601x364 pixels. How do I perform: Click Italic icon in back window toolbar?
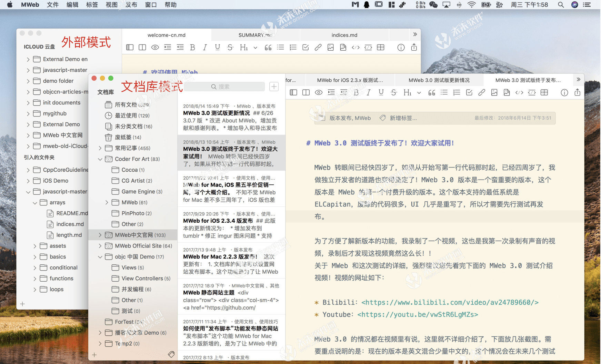pos(205,47)
